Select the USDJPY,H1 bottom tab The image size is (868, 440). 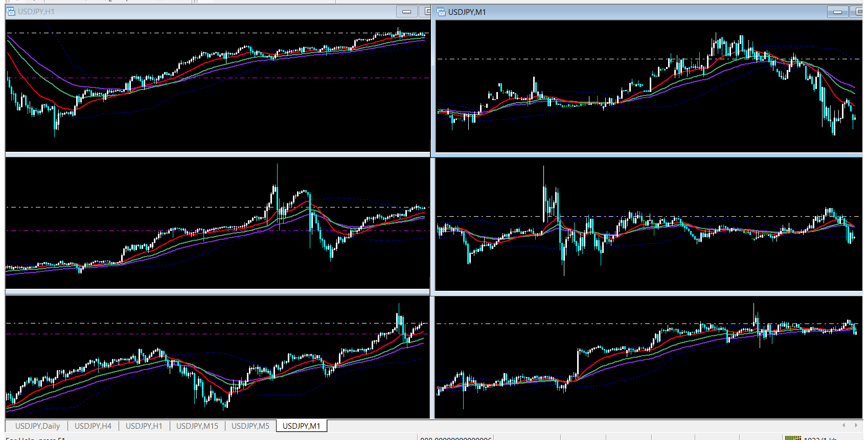click(x=144, y=426)
